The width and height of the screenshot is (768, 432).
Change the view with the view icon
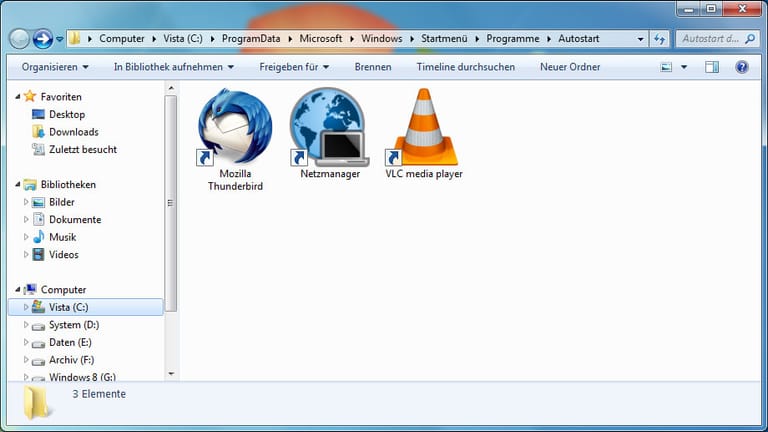click(x=666, y=67)
